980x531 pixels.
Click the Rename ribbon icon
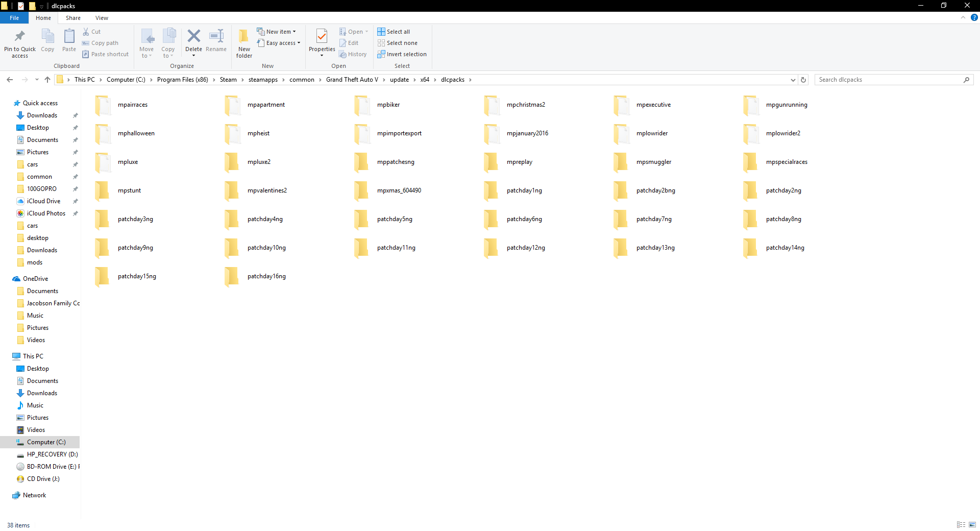(216, 36)
